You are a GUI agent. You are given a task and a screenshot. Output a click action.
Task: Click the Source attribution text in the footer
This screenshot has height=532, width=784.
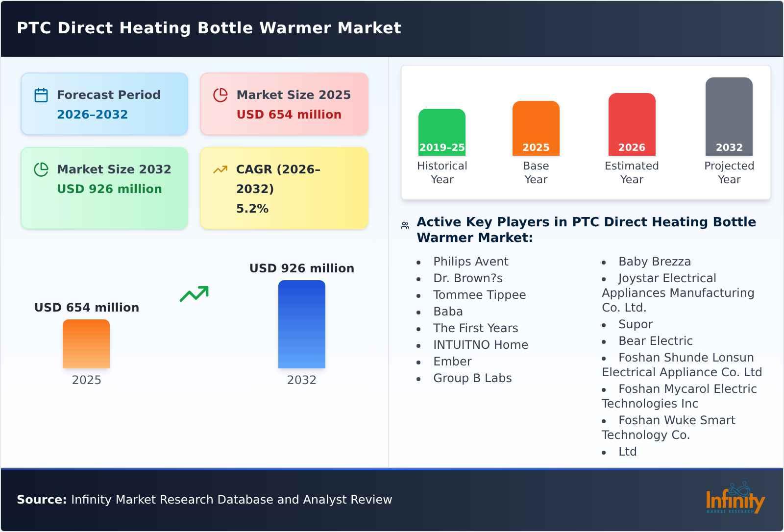[x=204, y=500]
